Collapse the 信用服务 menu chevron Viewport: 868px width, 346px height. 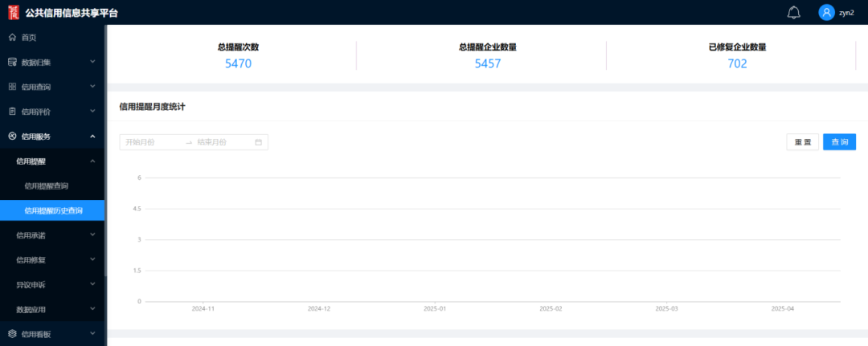(x=92, y=136)
